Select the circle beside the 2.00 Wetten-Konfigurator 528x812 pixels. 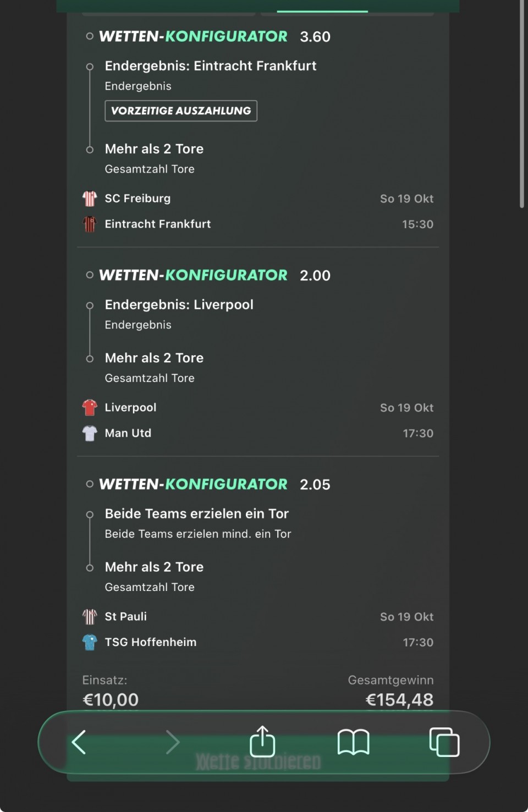(90, 275)
